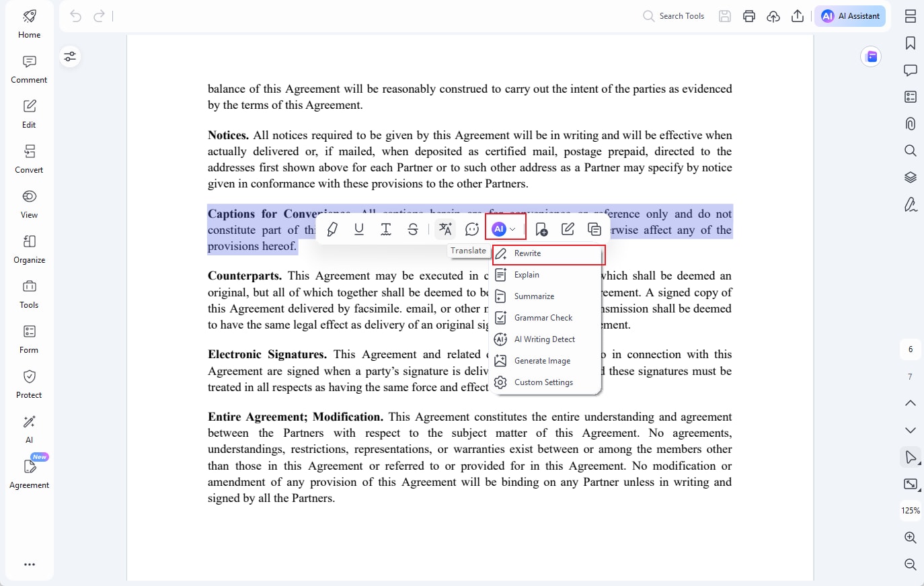Click the current page number 6
Image resolution: width=924 pixels, height=586 pixels.
click(x=911, y=349)
